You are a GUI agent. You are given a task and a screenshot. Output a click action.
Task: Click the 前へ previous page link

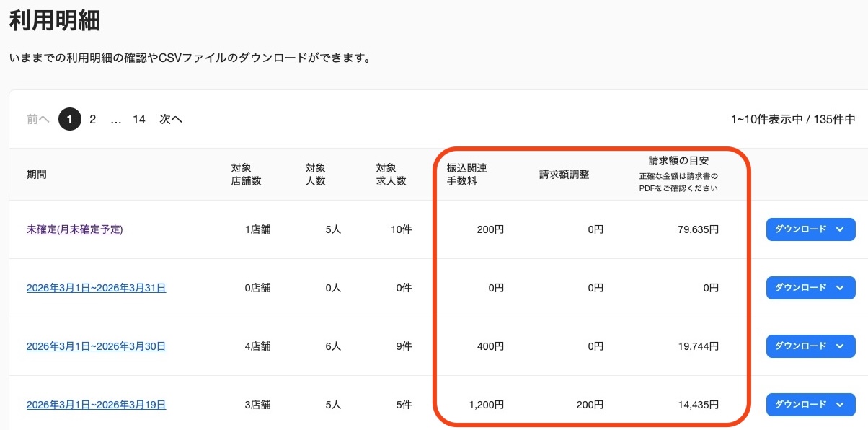tap(38, 120)
